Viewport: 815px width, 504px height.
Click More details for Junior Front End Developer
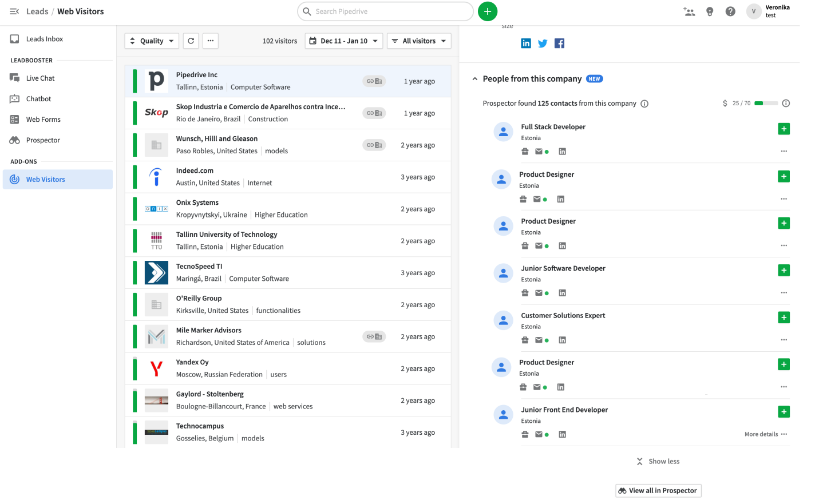click(761, 435)
